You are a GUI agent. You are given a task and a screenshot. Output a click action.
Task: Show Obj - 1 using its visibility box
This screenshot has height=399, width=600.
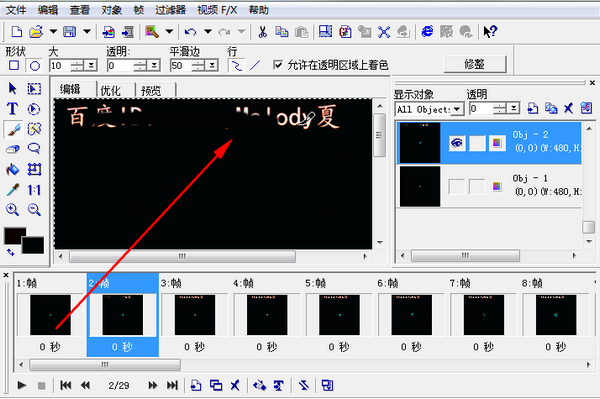point(457,187)
